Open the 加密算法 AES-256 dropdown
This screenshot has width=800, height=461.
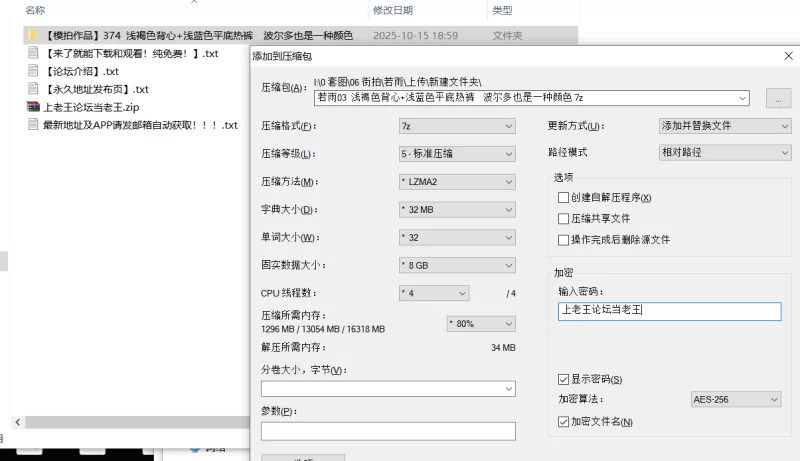pyautogui.click(x=735, y=400)
